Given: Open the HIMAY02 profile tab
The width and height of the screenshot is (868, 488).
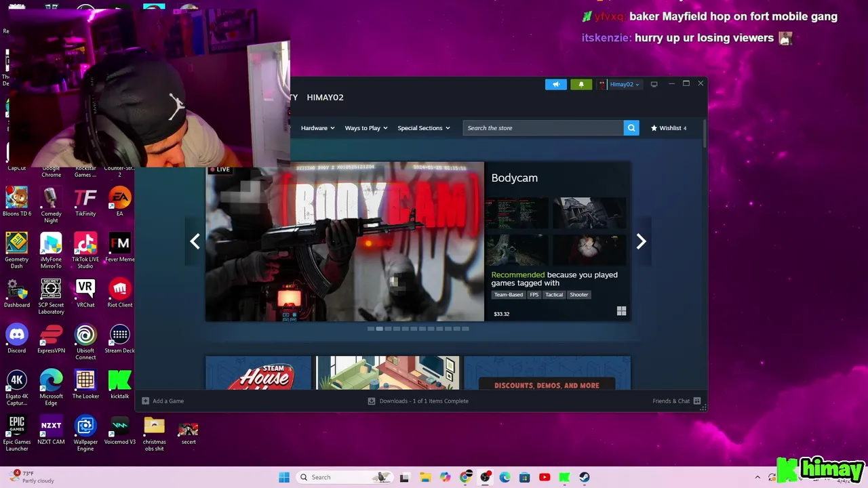Looking at the screenshot, I should [x=325, y=98].
